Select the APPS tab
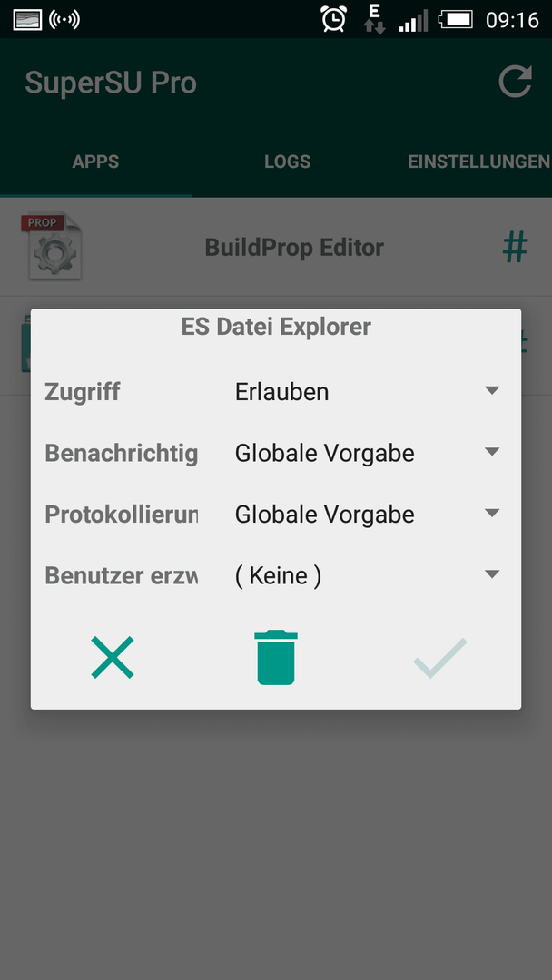Screen dimensions: 552x980 [95, 162]
